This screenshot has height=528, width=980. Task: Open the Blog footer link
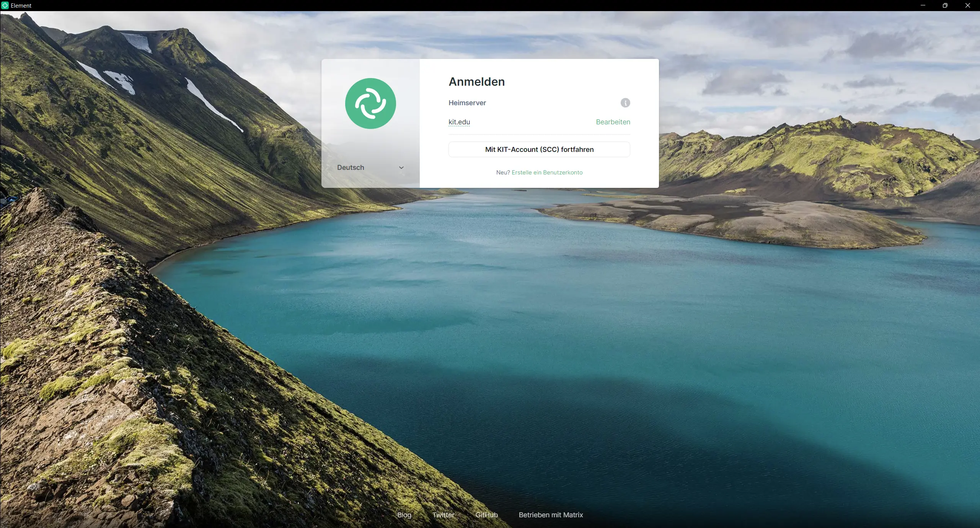click(404, 515)
